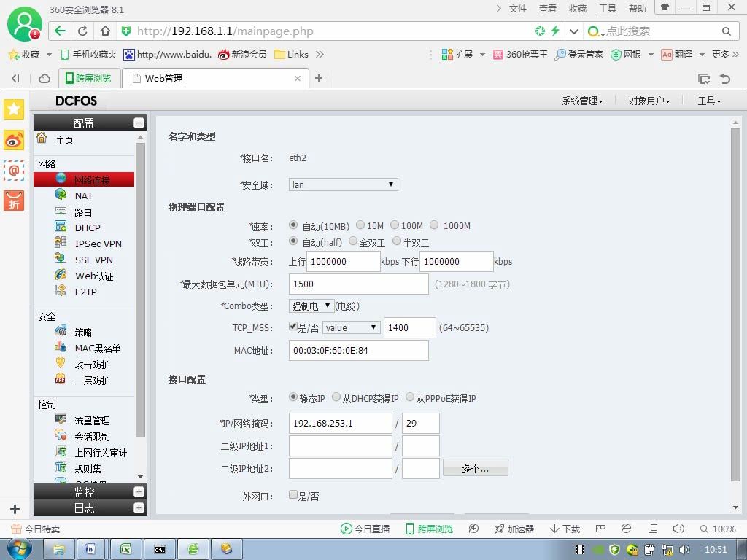The height and width of the screenshot is (560, 747).
Task: Click the L2TP icon
Action: click(x=61, y=290)
